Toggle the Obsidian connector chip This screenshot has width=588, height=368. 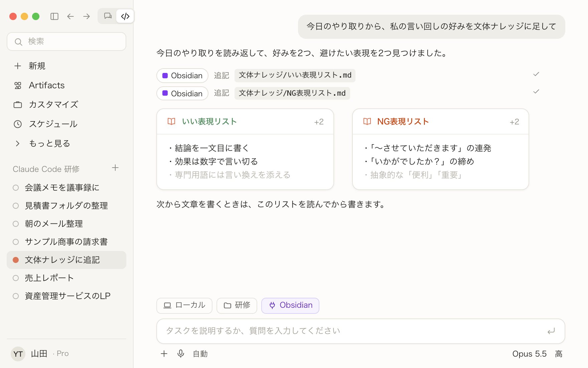coord(290,305)
